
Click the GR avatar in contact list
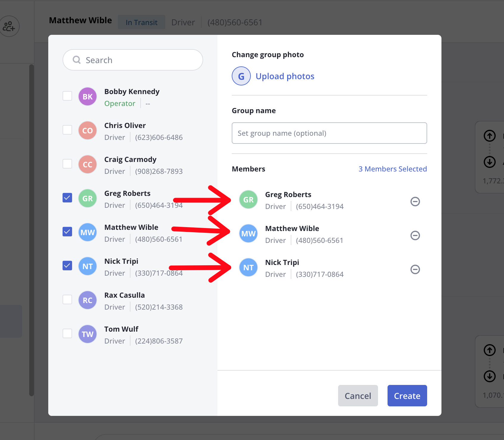coord(88,198)
